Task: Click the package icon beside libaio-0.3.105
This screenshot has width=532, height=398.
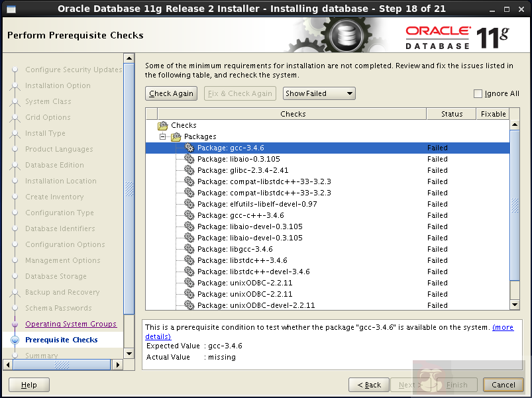Action: coord(189,159)
